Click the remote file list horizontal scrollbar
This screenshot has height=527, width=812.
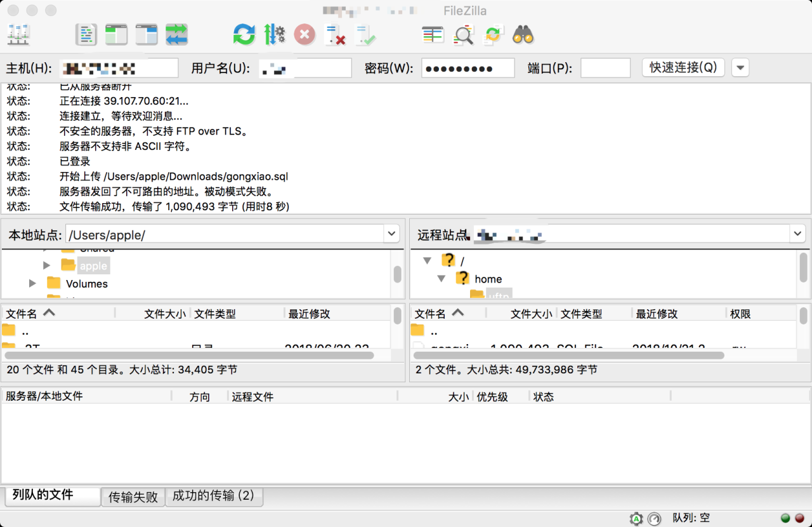coord(568,356)
